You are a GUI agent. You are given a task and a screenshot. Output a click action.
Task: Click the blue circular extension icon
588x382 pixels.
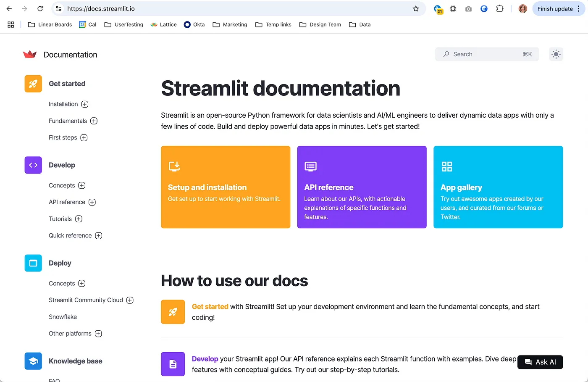[x=484, y=8]
